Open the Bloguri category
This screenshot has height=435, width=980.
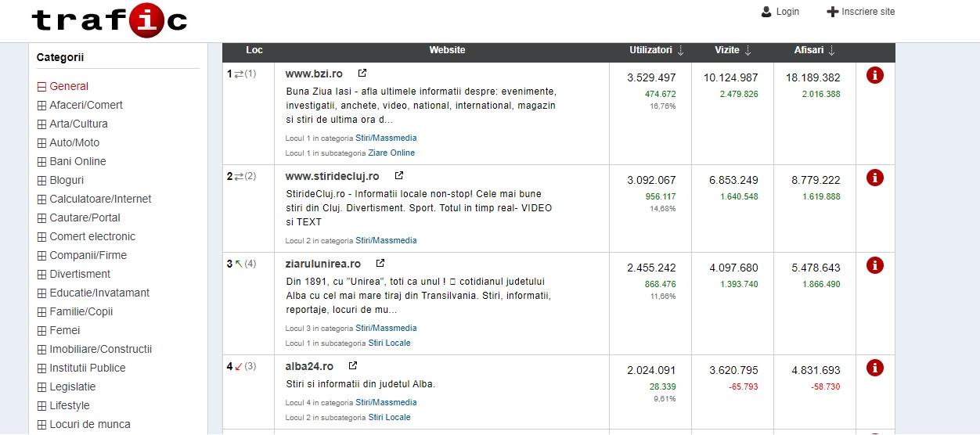pyautogui.click(x=66, y=180)
